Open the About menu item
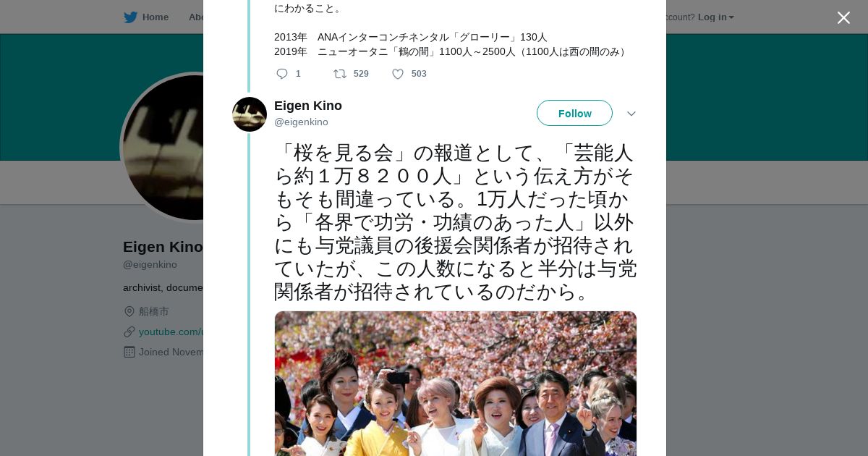 point(195,17)
